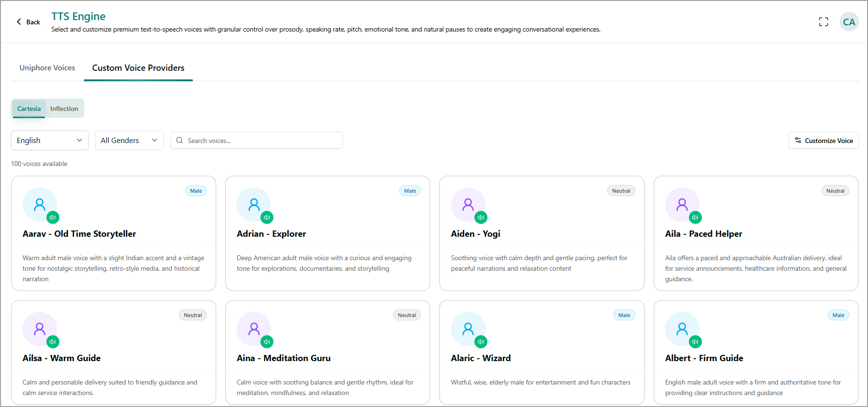Click the Alaric voice avatar icon
868x407 pixels.
468,329
